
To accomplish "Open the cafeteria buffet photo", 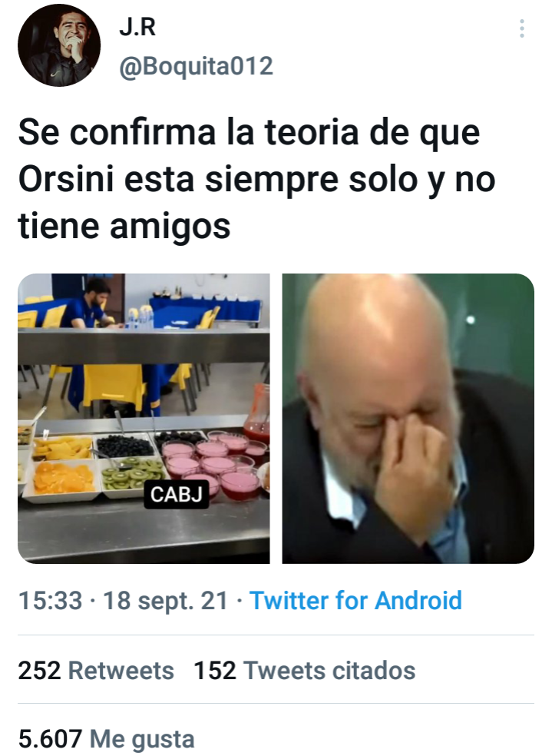I will 144,419.
